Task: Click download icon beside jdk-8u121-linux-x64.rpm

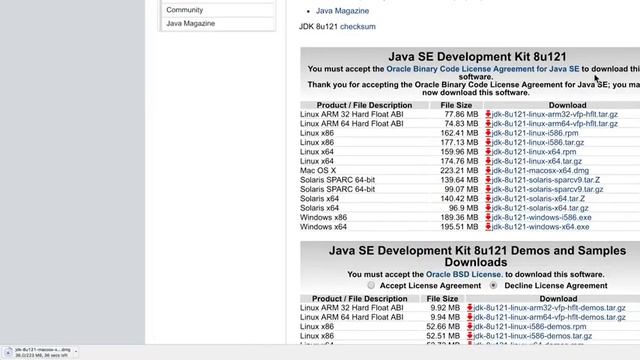Action: point(488,152)
